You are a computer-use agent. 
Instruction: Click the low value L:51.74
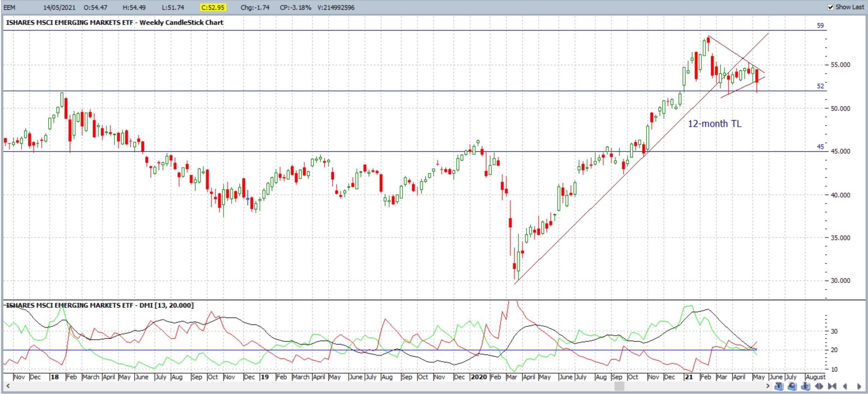pyautogui.click(x=173, y=7)
